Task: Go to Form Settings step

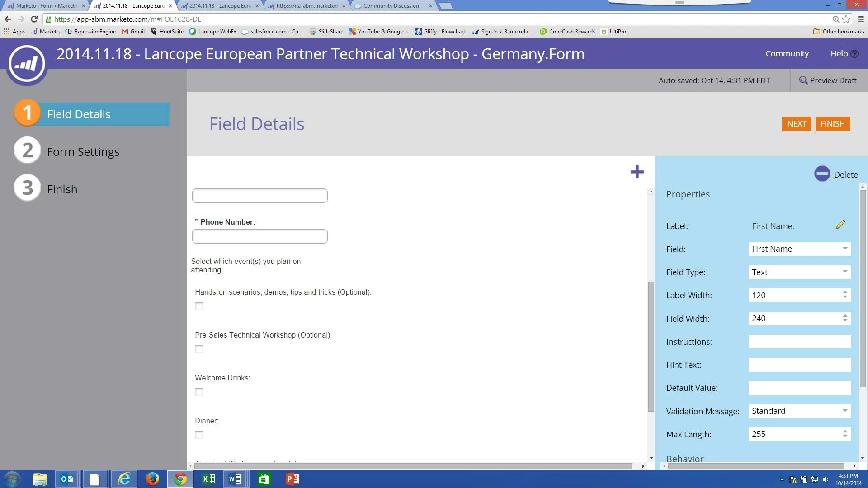Action: [x=83, y=152]
